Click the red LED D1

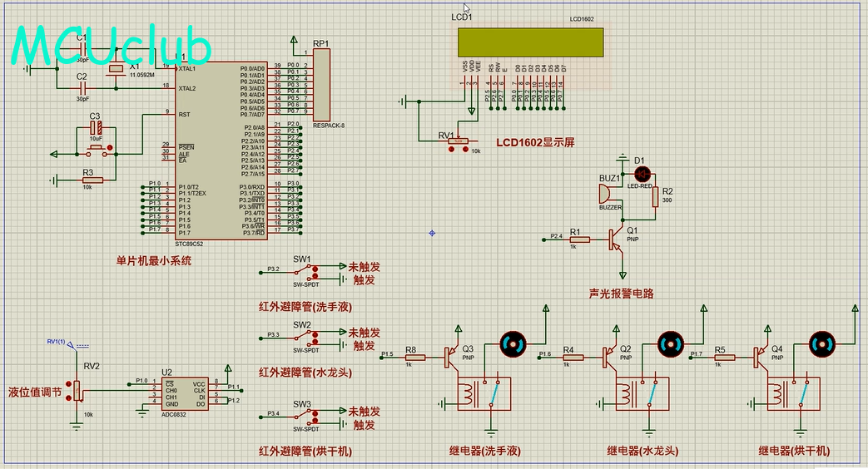pos(642,173)
